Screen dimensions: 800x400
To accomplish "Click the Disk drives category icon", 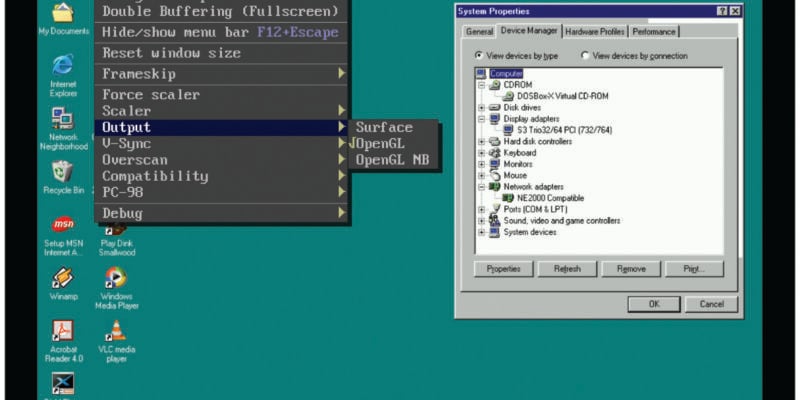I will (x=495, y=107).
